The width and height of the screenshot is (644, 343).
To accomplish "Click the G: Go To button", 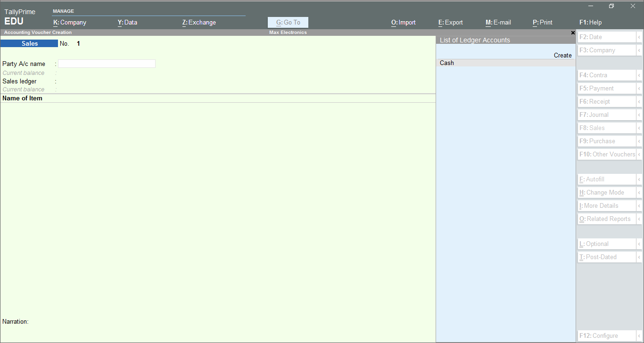I will (x=288, y=22).
